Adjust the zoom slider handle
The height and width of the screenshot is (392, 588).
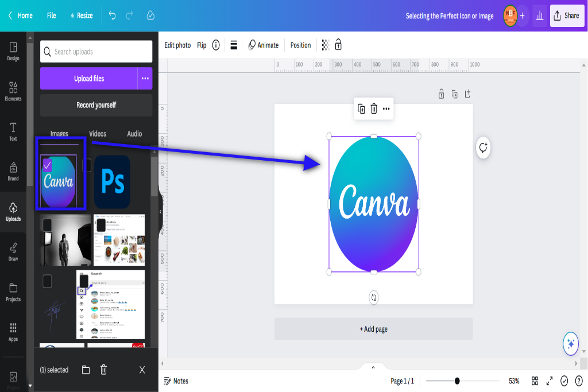tap(457, 381)
